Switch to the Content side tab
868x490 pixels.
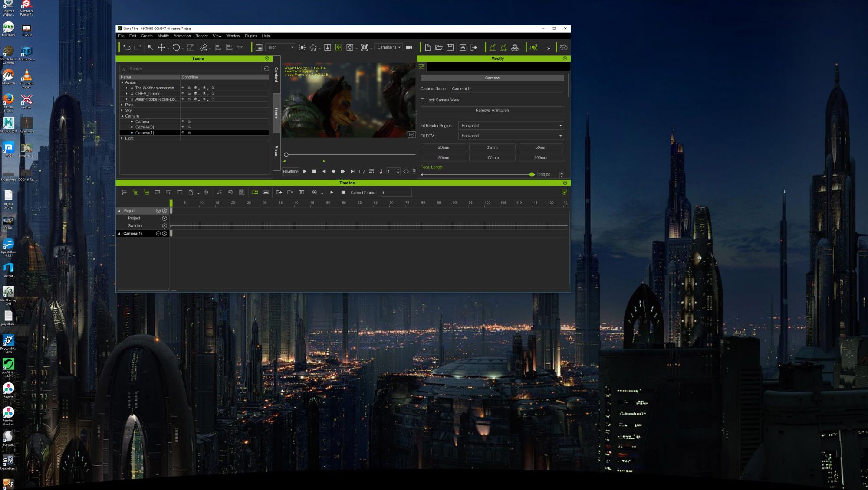coord(276,75)
